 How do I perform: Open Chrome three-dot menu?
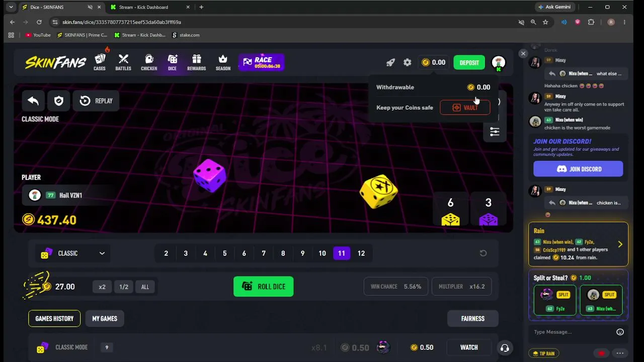624,22
